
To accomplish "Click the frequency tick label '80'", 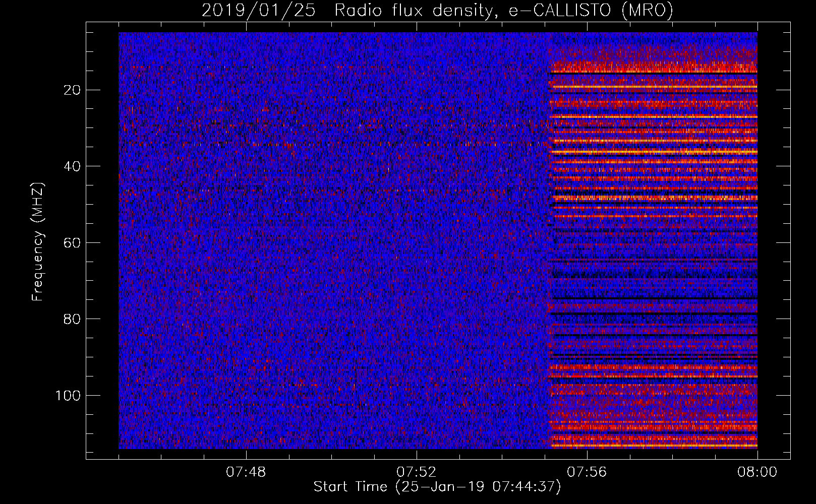I will point(72,319).
